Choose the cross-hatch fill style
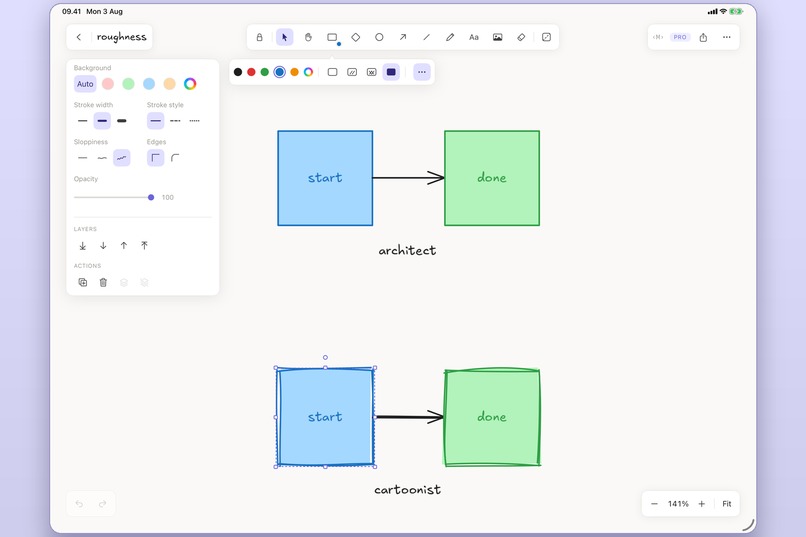Image resolution: width=806 pixels, height=537 pixels. tap(372, 72)
